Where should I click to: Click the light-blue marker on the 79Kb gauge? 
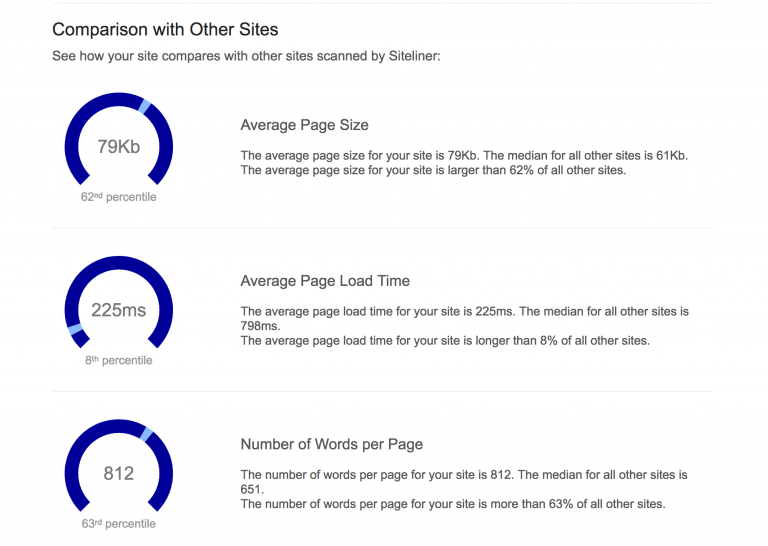144,106
